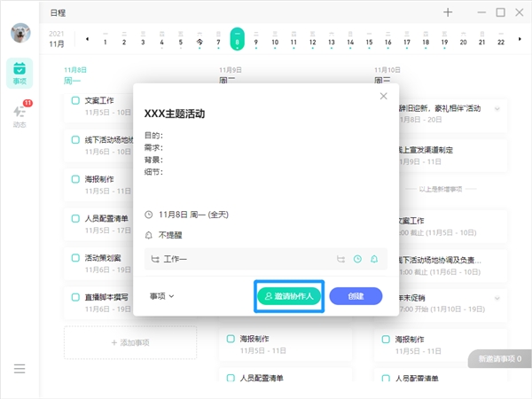The width and height of the screenshot is (532, 399).
Task: Check 人员配置清单 checkbox in Tuesday column
Action: click(x=231, y=378)
